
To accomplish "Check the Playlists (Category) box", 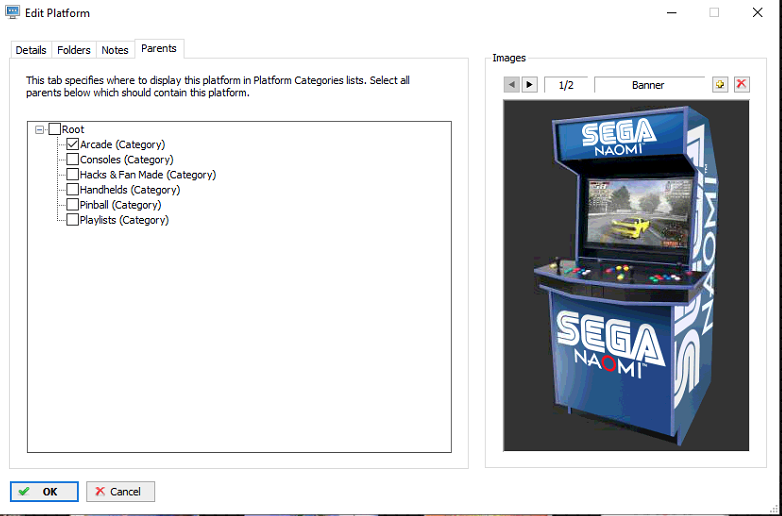I will click(73, 220).
